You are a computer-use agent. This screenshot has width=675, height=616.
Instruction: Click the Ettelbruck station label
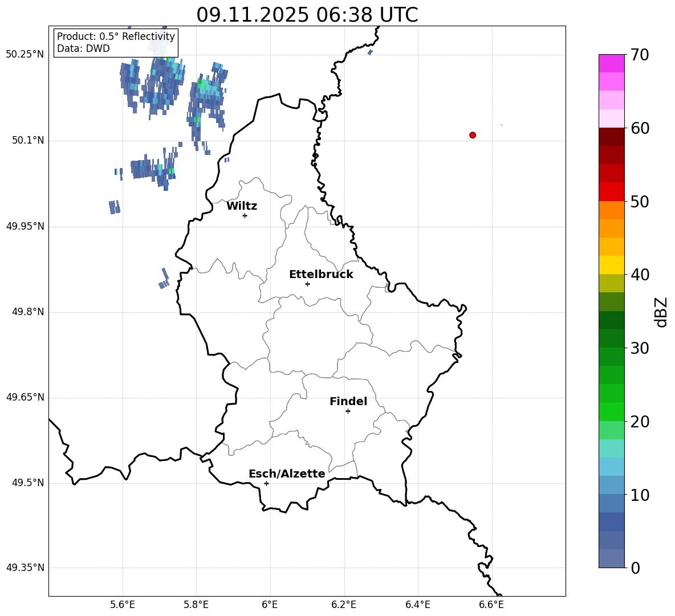[321, 275]
